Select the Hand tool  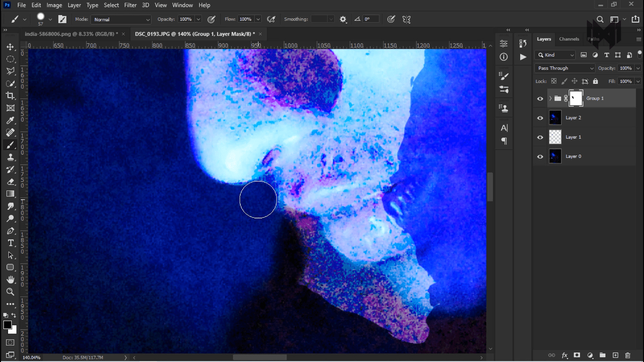coord(10,280)
